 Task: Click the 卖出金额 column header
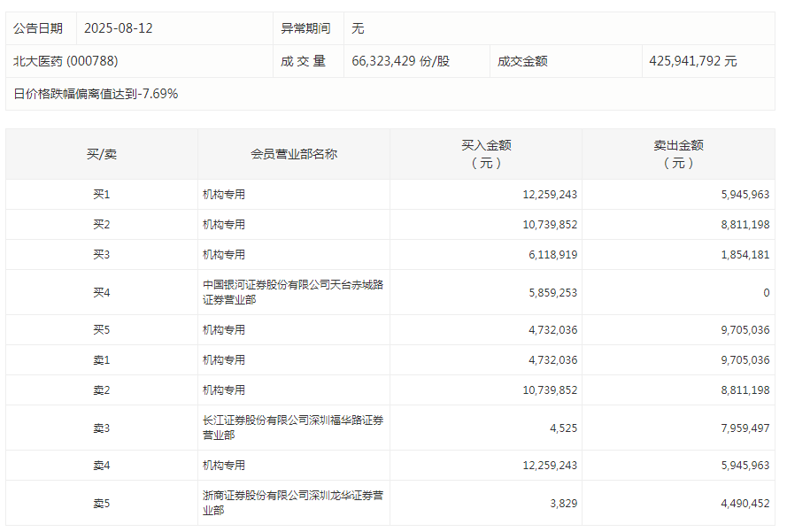point(678,152)
